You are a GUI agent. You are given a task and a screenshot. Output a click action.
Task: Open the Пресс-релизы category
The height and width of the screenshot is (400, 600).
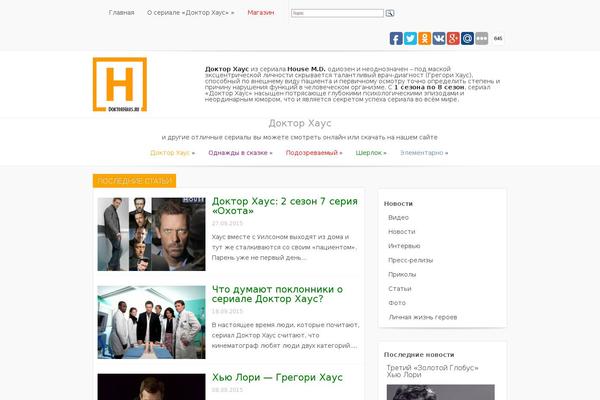411,260
